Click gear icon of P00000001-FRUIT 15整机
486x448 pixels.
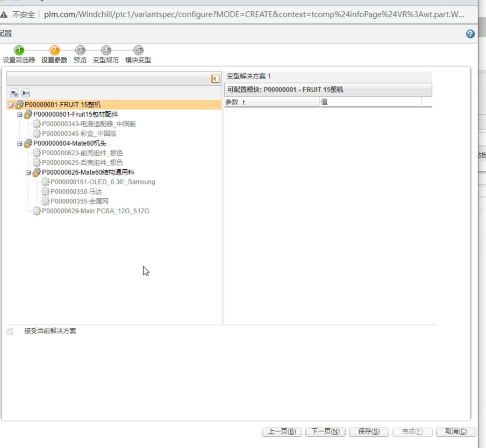(x=19, y=105)
